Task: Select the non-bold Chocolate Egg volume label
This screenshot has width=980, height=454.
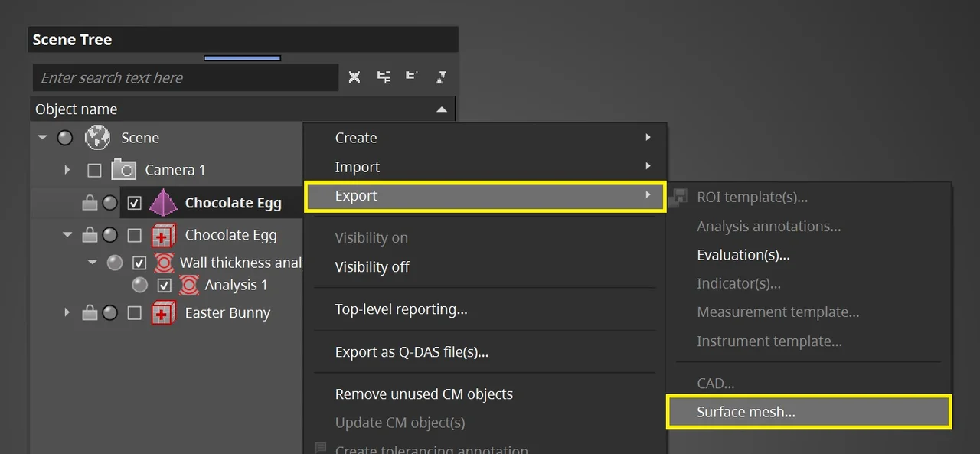Action: [x=231, y=235]
